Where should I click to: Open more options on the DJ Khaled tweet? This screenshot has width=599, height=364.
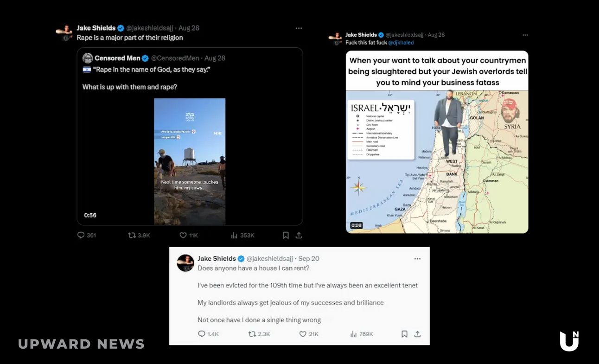click(525, 35)
